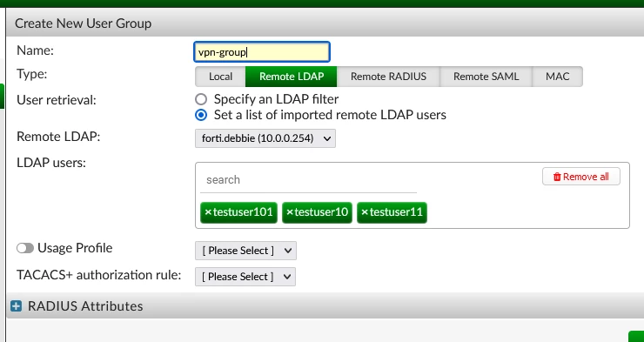This screenshot has height=342, width=644.
Task: Focus the Name field containing vpn-group
Action: pos(262,52)
